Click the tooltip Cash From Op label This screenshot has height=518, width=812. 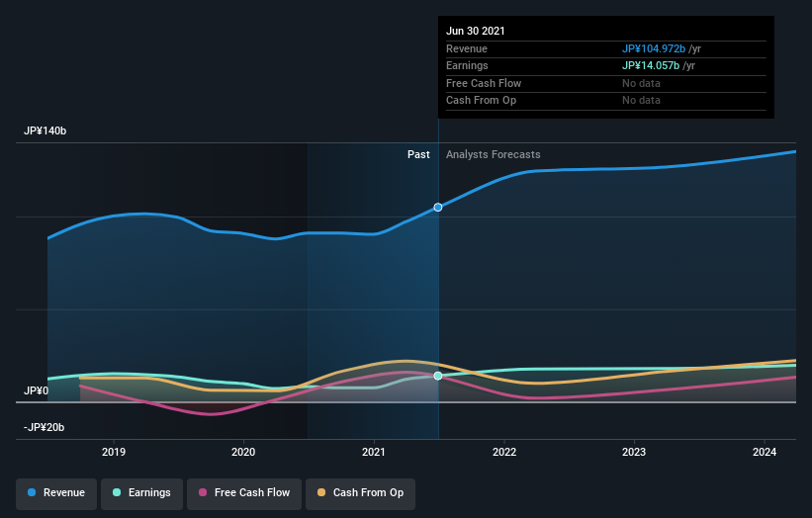click(481, 101)
